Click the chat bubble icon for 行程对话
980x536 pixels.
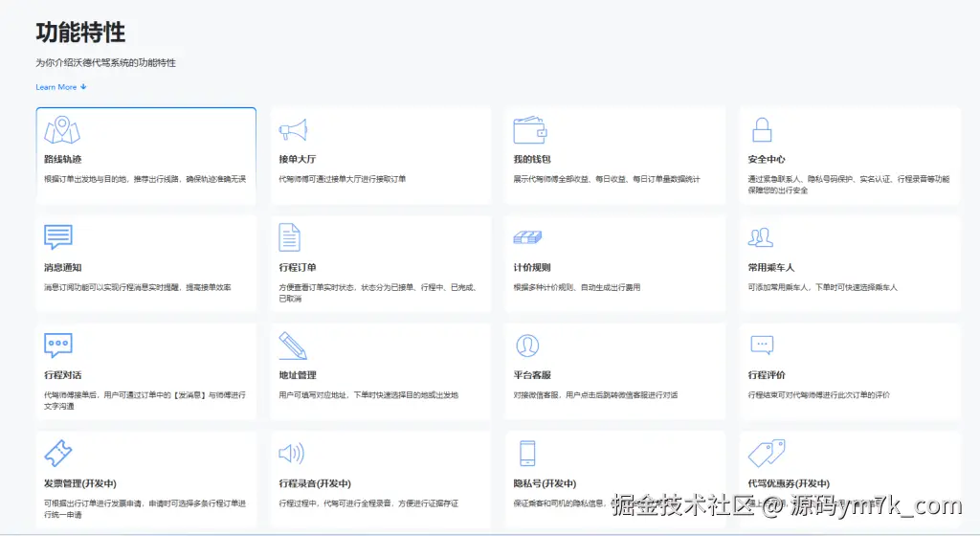(x=58, y=345)
